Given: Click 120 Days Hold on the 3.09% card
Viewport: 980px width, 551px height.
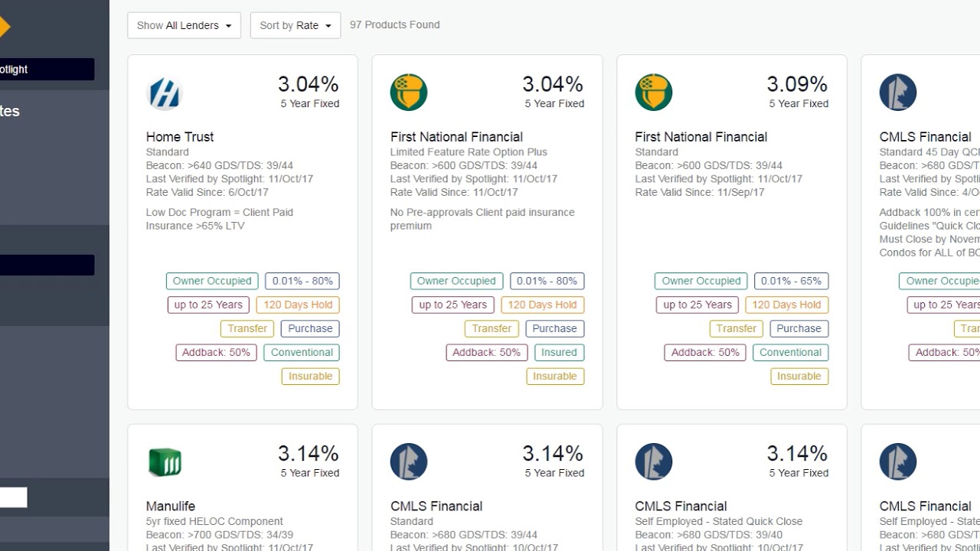Looking at the screenshot, I should (787, 305).
